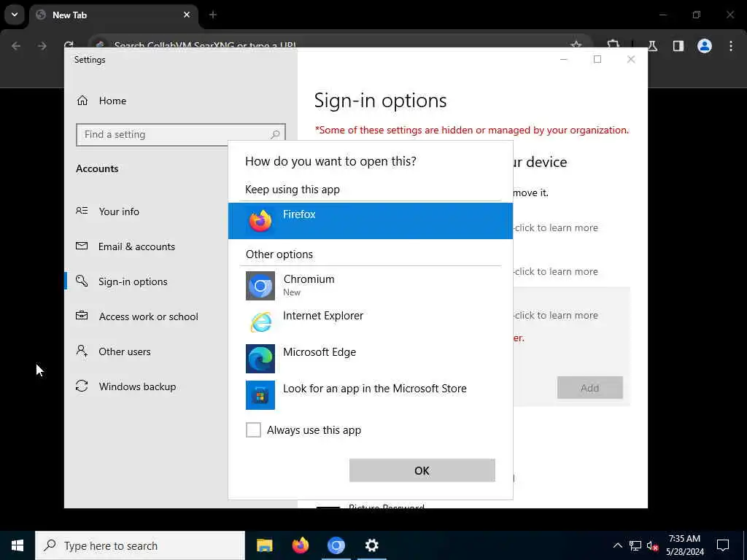Open the Windows Start menu
Screen dimensions: 747x560
pos(18,545)
